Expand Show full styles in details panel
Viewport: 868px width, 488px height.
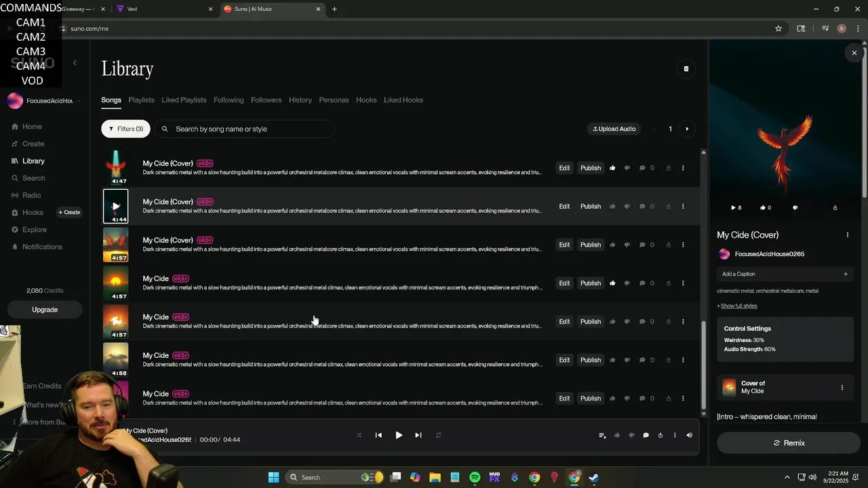pos(738,306)
